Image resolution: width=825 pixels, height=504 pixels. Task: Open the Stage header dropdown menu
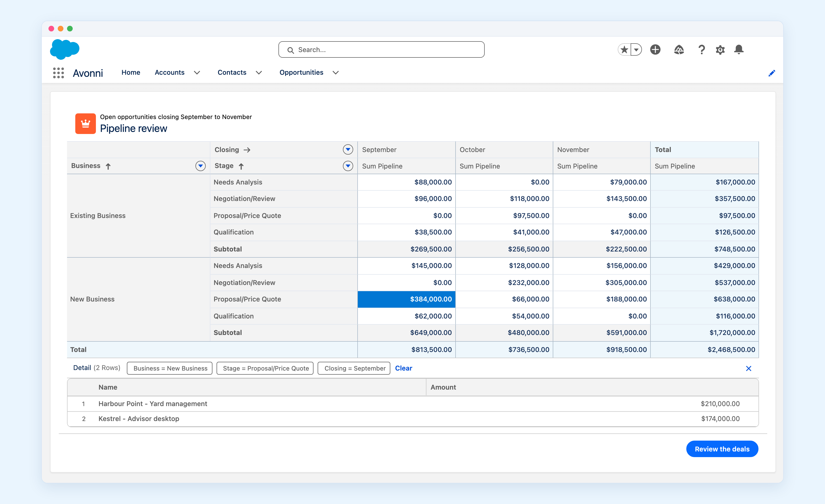348,166
